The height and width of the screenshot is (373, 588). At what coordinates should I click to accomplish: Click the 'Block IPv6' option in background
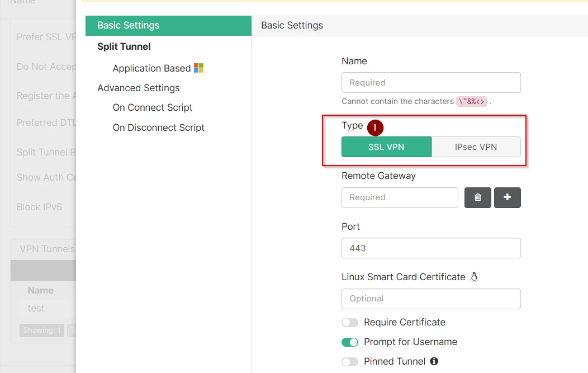click(39, 207)
